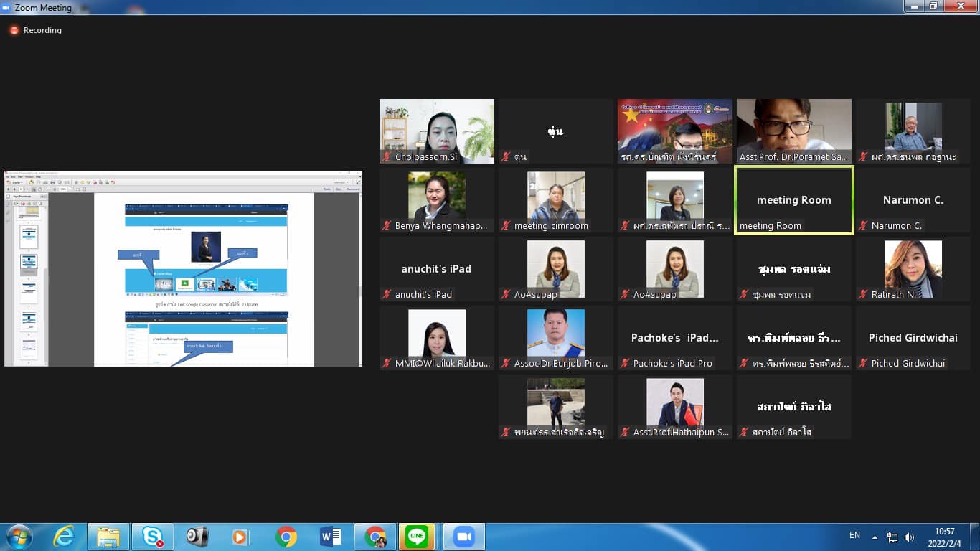Open the File Explorer folder icon

[108, 537]
